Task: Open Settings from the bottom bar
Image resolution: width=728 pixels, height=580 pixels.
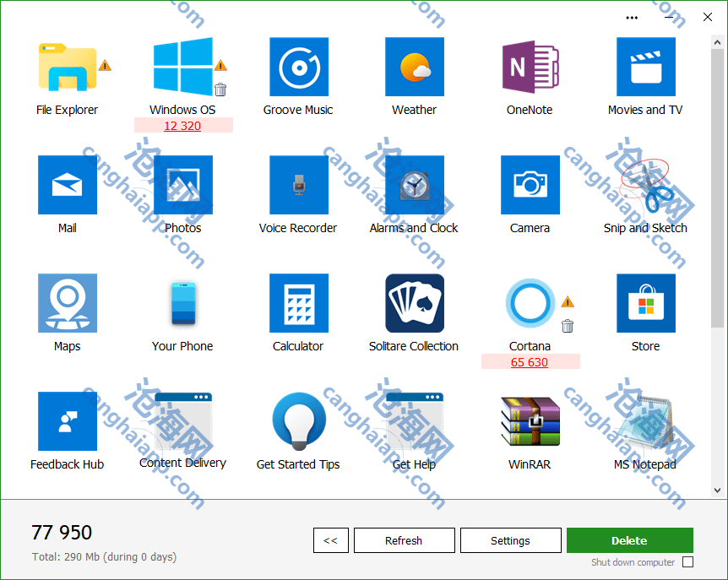Action: point(510,540)
